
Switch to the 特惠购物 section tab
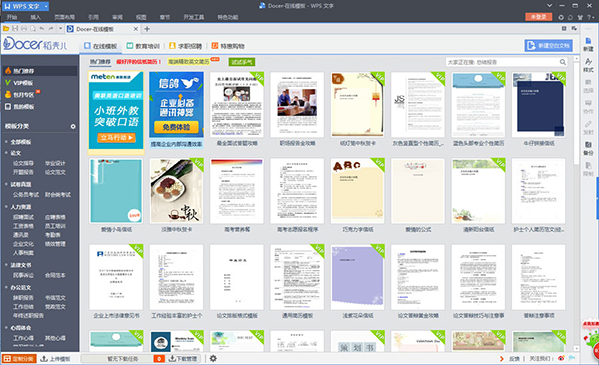[x=228, y=46]
